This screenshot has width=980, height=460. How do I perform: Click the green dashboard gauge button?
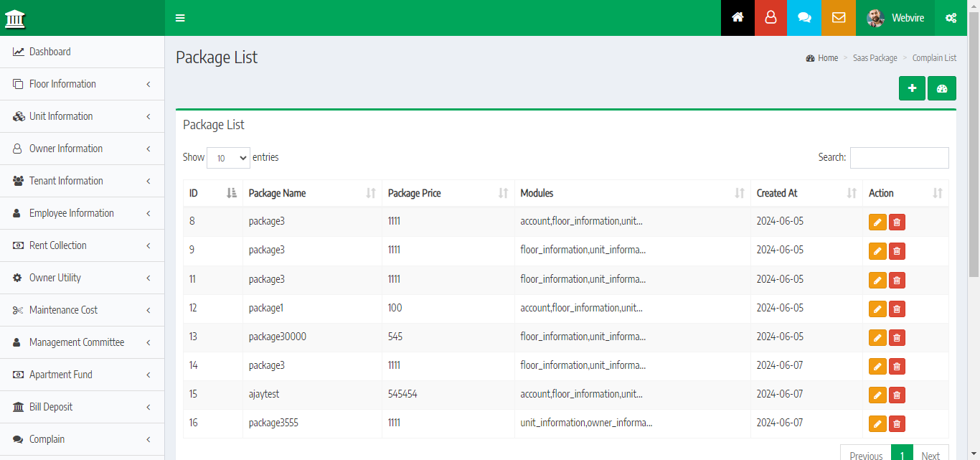point(941,88)
